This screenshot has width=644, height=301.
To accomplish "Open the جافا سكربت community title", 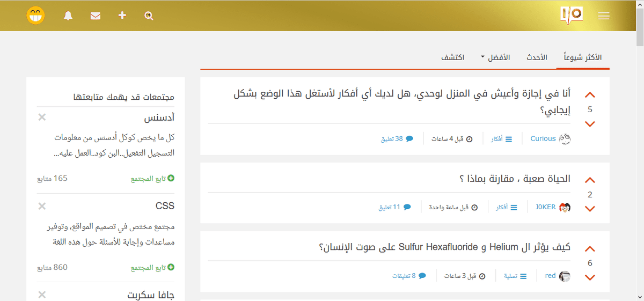I will 150,295.
